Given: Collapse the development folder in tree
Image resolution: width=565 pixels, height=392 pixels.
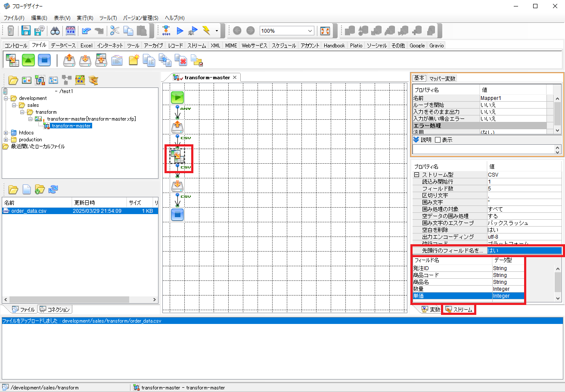Looking at the screenshot, I should coord(6,98).
